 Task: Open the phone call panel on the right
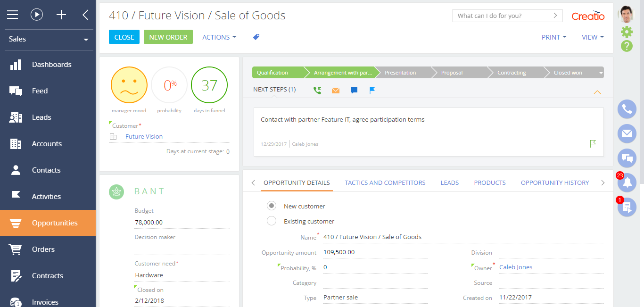coord(627,109)
